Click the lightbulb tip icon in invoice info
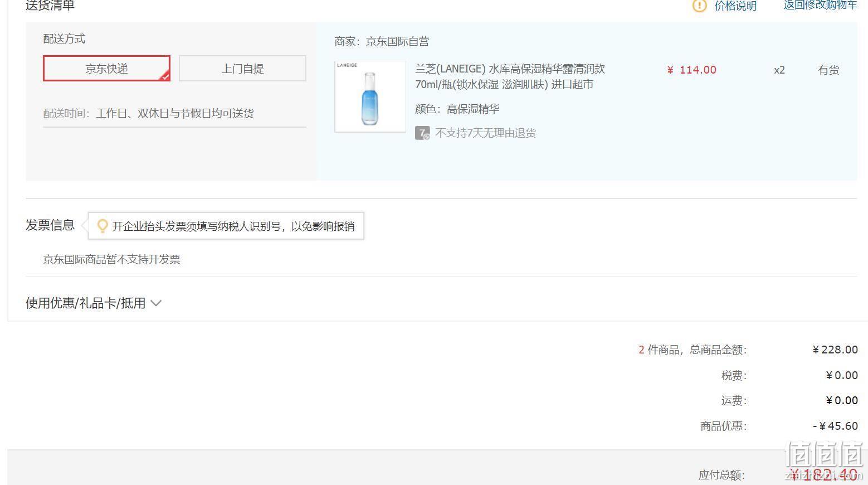The height and width of the screenshot is (485, 868). [x=103, y=226]
